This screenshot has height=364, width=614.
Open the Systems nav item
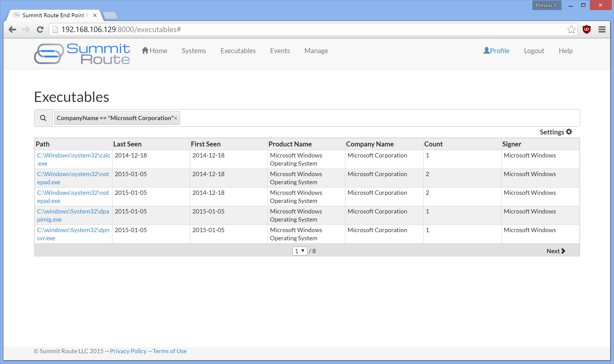point(194,50)
